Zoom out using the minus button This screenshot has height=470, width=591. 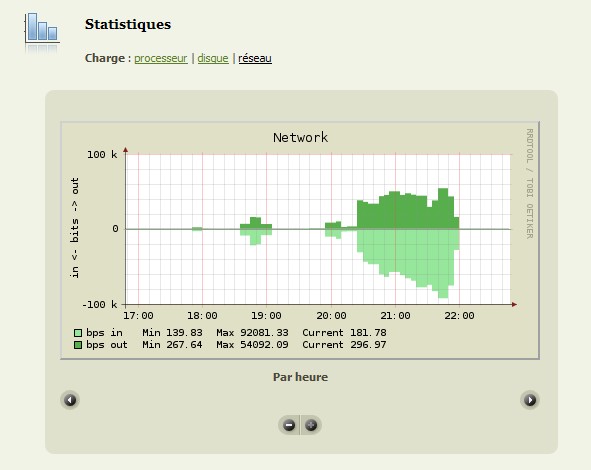pos(289,425)
